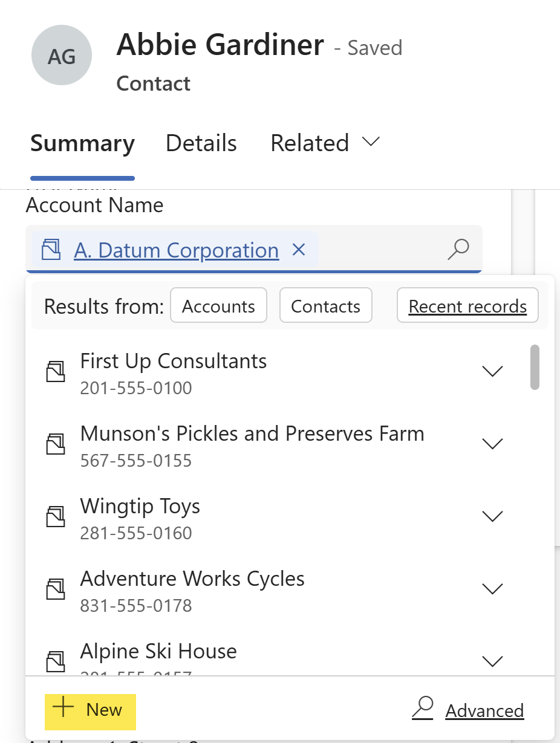Screen dimensions: 560x743
Task: Click the Account Name field label
Action: pos(95,205)
